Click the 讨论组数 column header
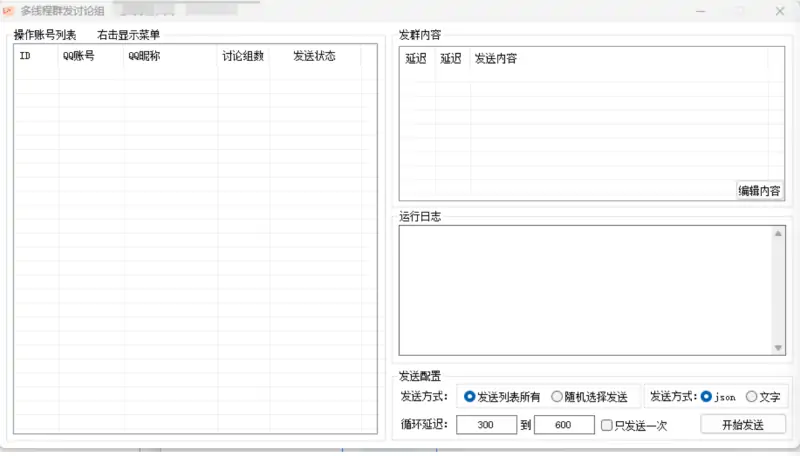This screenshot has width=800, height=456. pos(243,56)
